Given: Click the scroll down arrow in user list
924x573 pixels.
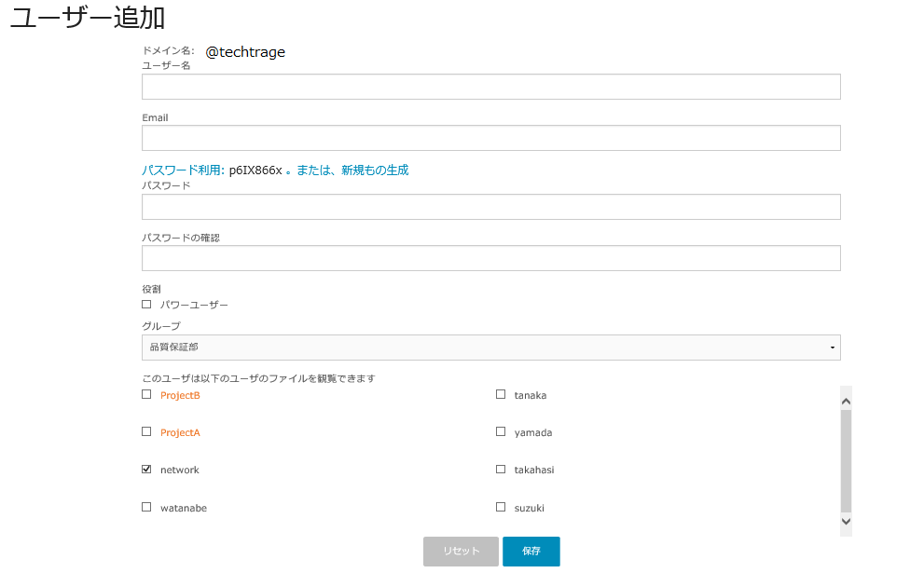Looking at the screenshot, I should [846, 522].
